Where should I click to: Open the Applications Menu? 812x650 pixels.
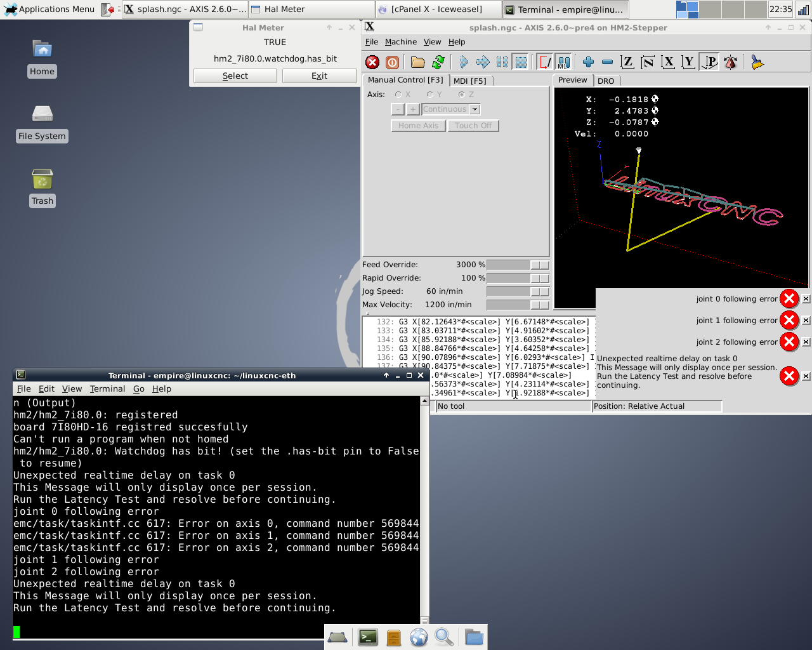[49, 9]
